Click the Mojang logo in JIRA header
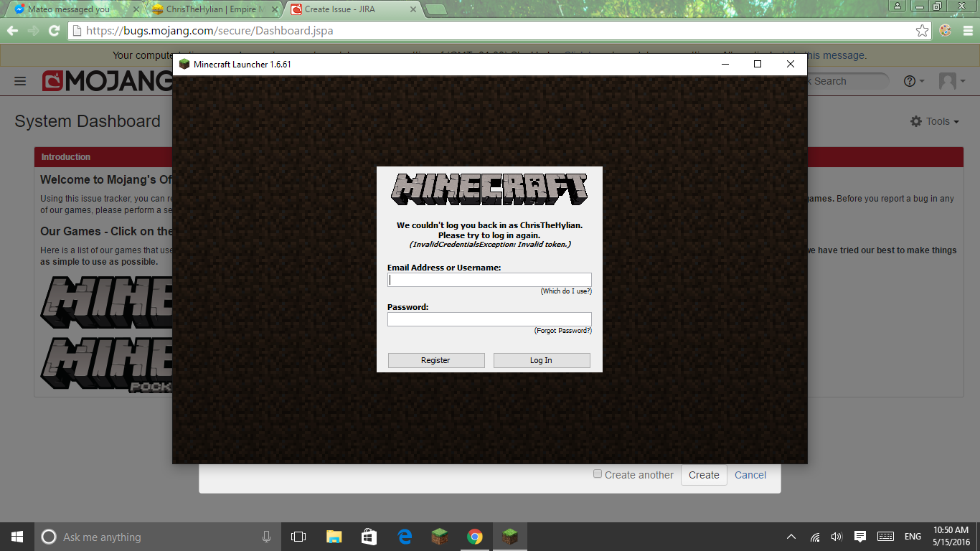This screenshot has height=551, width=980. [x=108, y=82]
